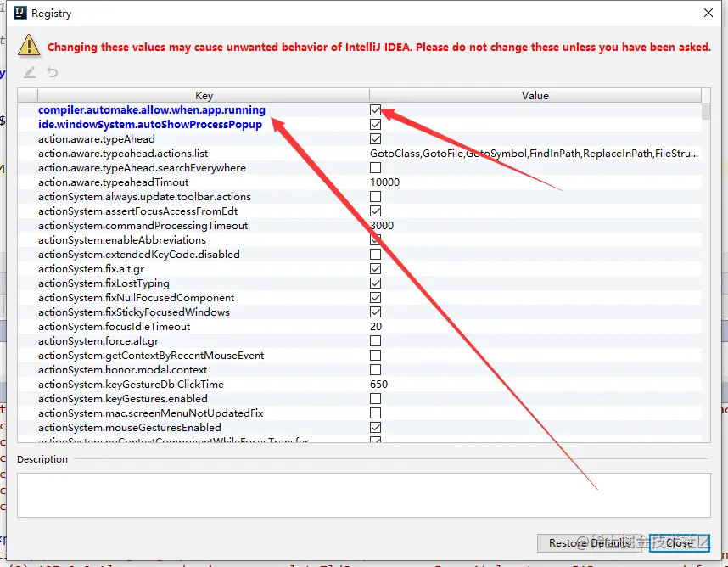Click the GotoClass,GotoFile value cell
The height and width of the screenshot is (567, 728).
tap(534, 154)
